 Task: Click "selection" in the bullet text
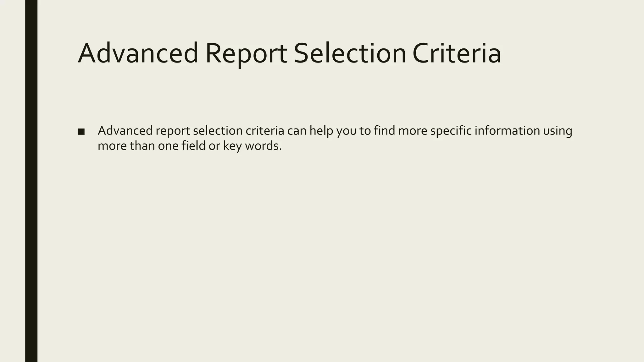point(218,130)
